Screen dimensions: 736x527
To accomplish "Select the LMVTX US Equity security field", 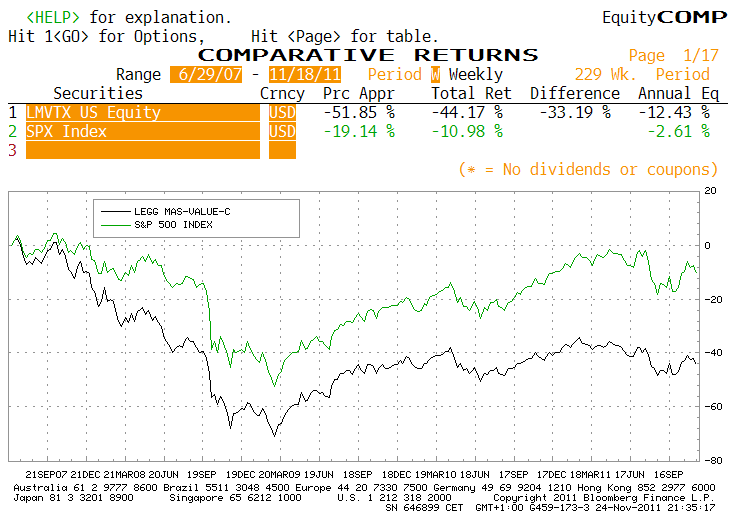I will [143, 113].
